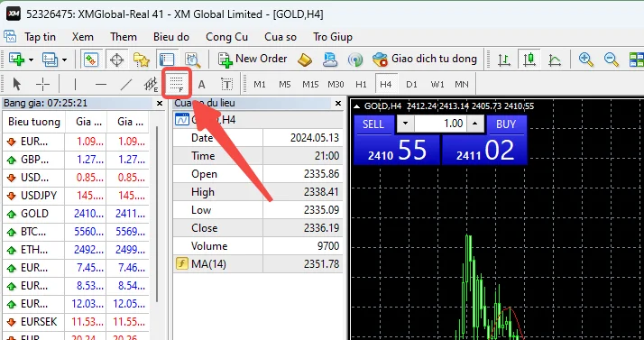Choose the draw trendline tool
The height and width of the screenshot is (340, 644).
click(x=125, y=85)
